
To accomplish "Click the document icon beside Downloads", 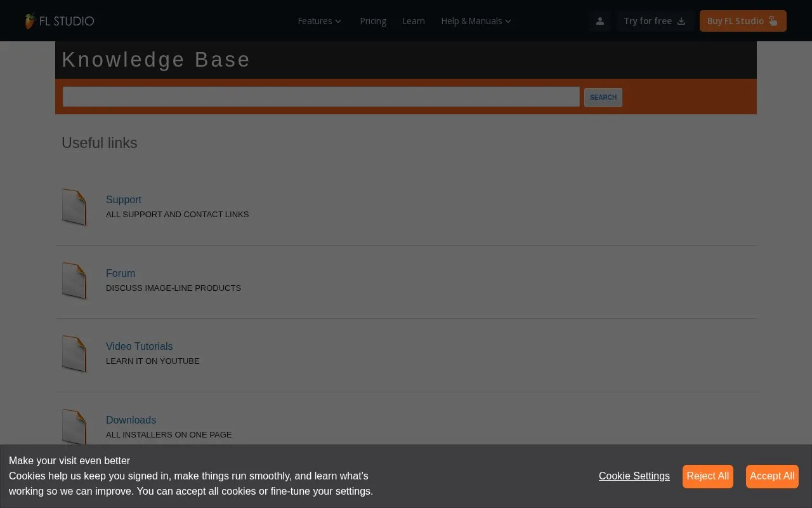I will pyautogui.click(x=74, y=427).
